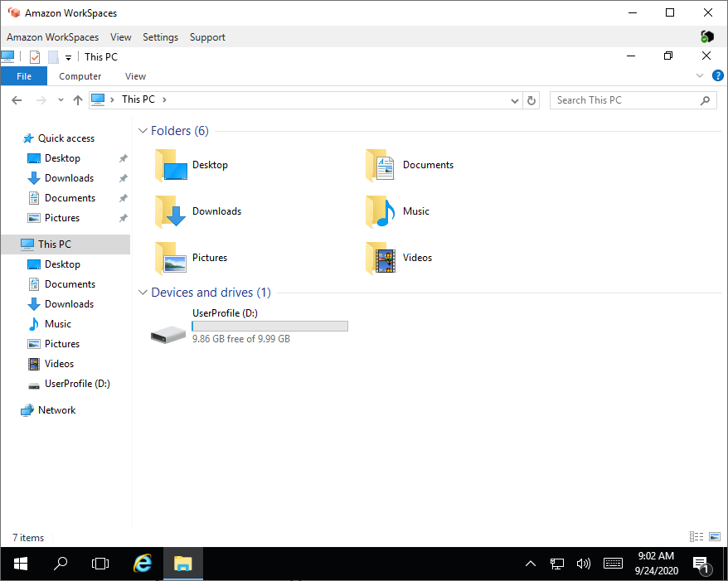
Task: Open the File tab
Action: pos(24,76)
